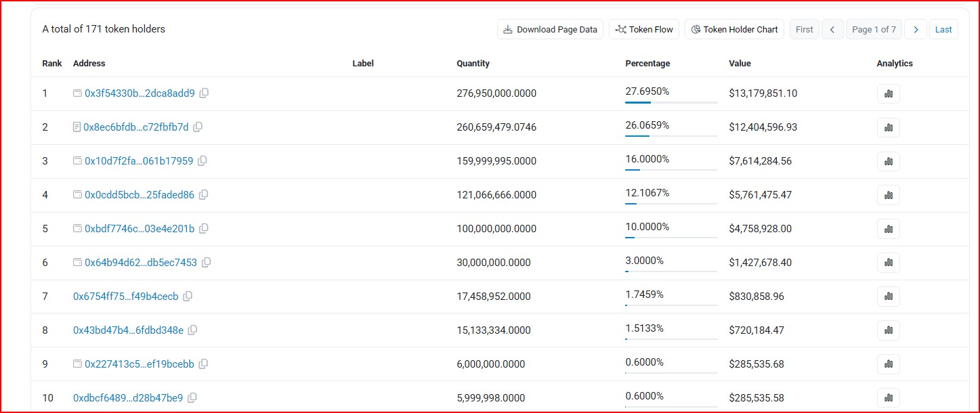Open analytics for rank 10 holder

pos(889,398)
